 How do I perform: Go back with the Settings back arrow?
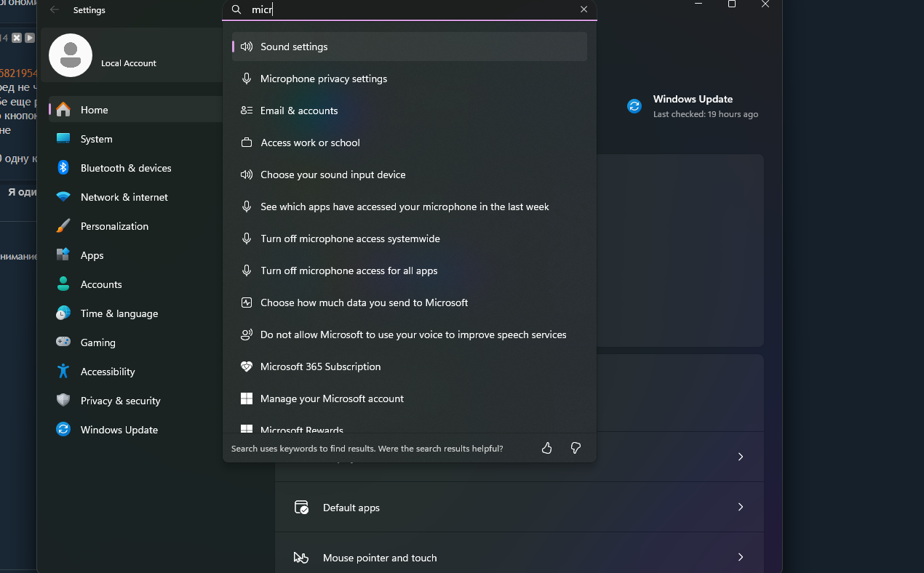click(55, 10)
